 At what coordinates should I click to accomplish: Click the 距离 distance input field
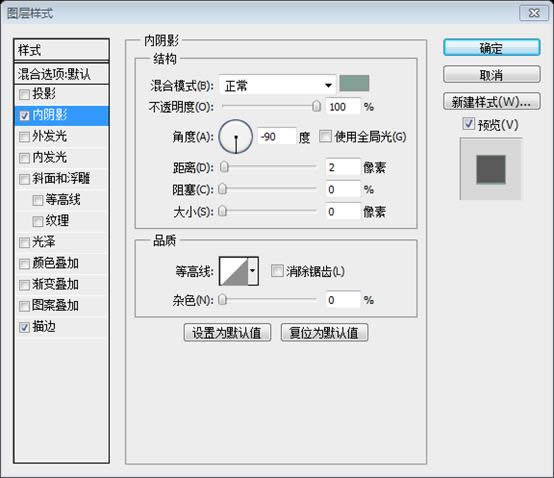coord(343,167)
